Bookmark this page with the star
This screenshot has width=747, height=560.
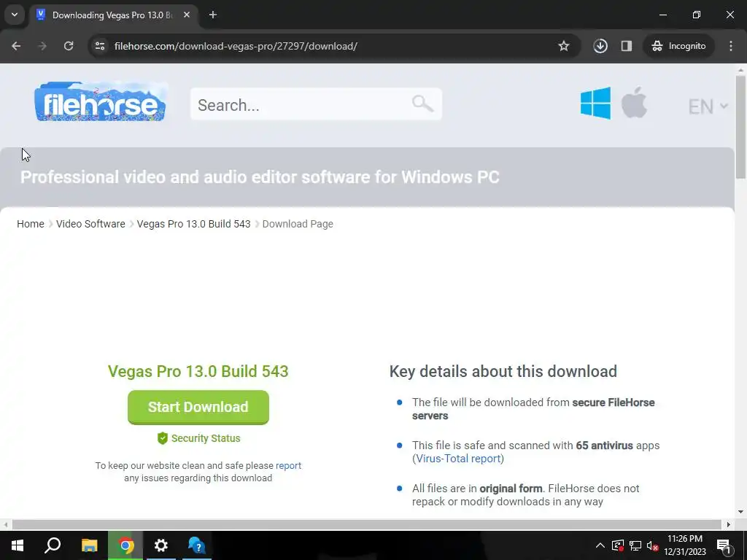point(564,46)
